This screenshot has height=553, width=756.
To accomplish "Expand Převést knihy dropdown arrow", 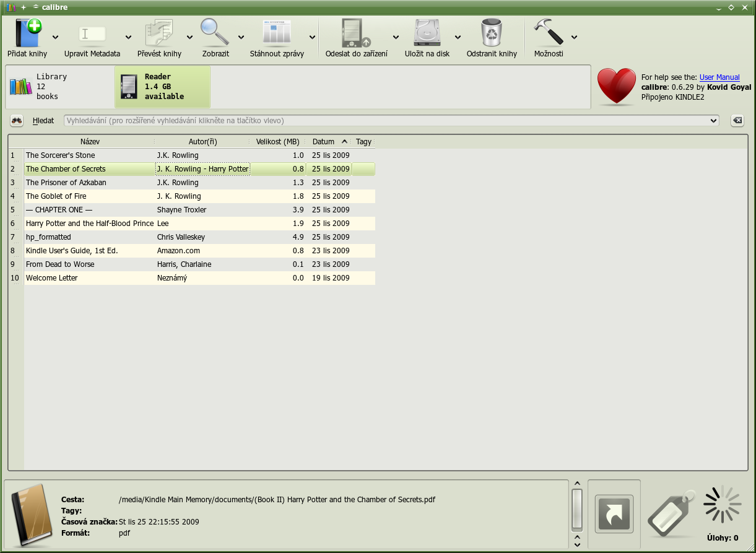I will click(x=190, y=37).
